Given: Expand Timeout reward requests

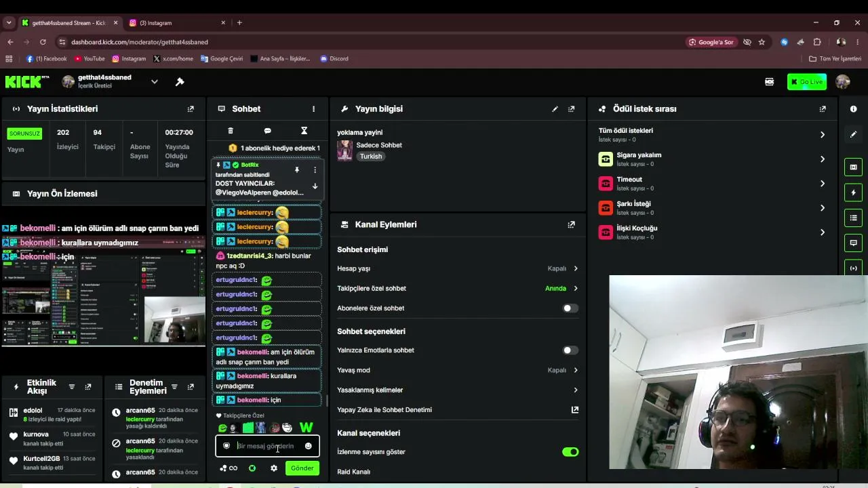Looking at the screenshot, I should pyautogui.click(x=712, y=184).
